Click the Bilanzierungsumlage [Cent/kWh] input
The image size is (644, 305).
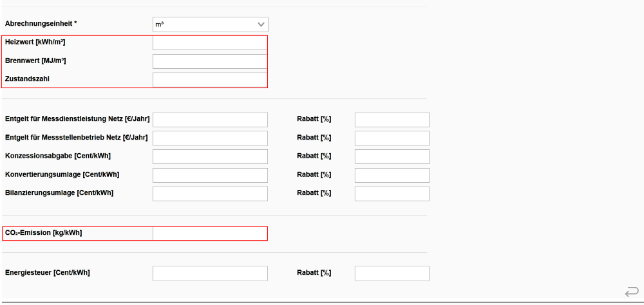(x=210, y=194)
